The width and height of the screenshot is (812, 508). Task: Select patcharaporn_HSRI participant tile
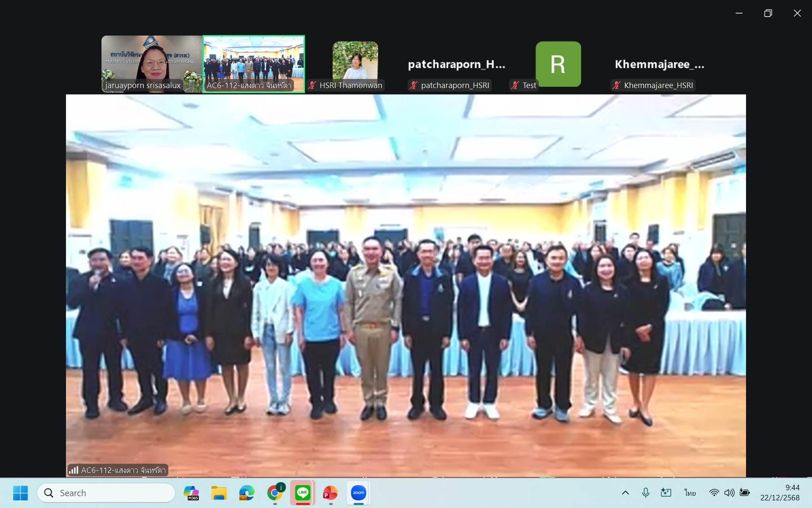click(x=457, y=64)
